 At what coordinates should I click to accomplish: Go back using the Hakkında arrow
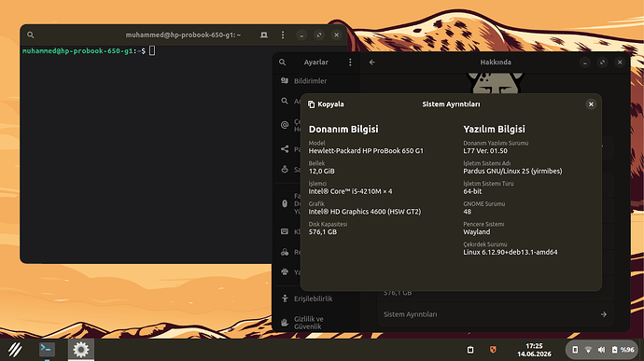(372, 62)
